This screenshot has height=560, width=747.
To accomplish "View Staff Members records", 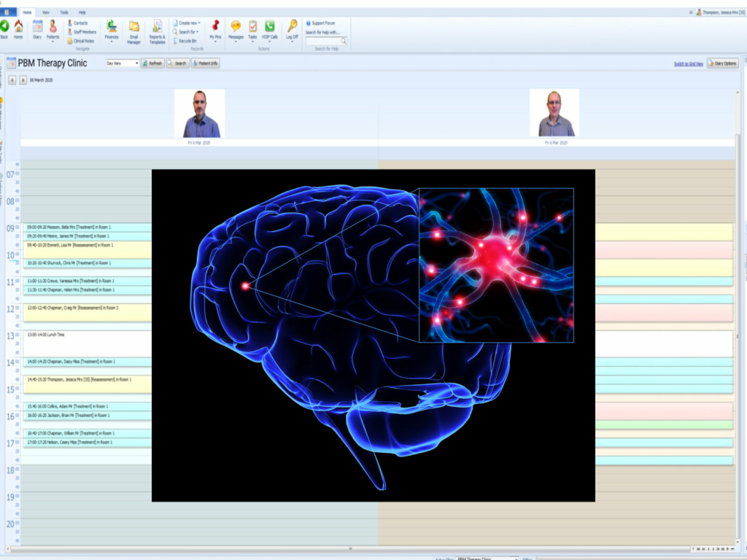I will (82, 32).
